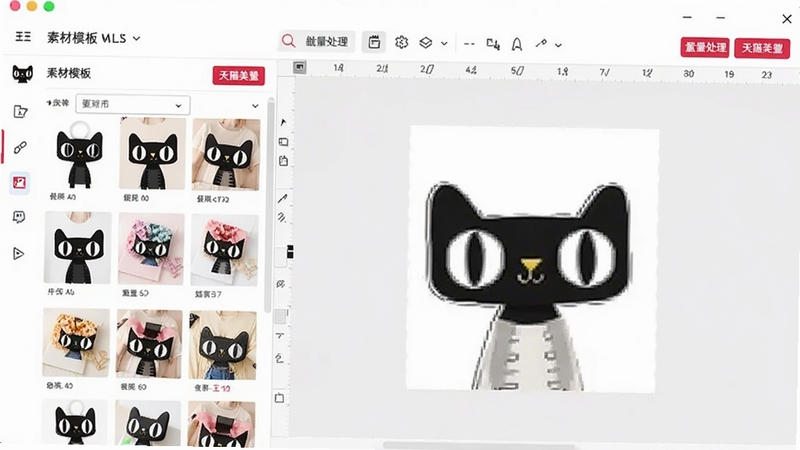Select first-row right thumbnail with model wearing cat shirt

226,155
